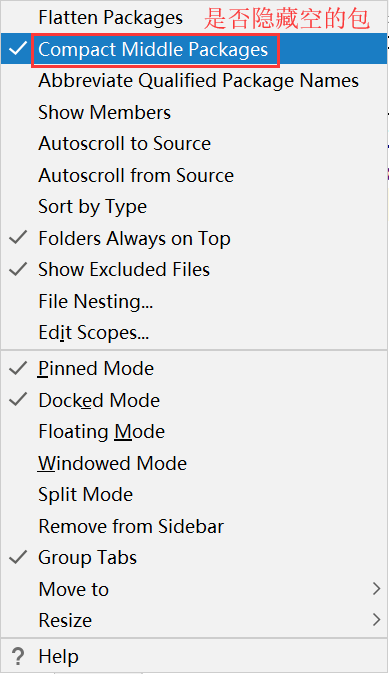Select Sort by Type

point(193,207)
